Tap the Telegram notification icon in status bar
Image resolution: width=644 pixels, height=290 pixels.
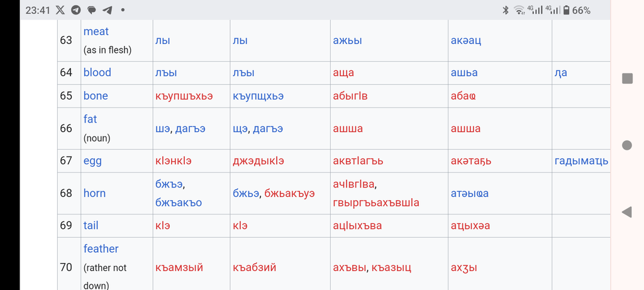pos(75,10)
